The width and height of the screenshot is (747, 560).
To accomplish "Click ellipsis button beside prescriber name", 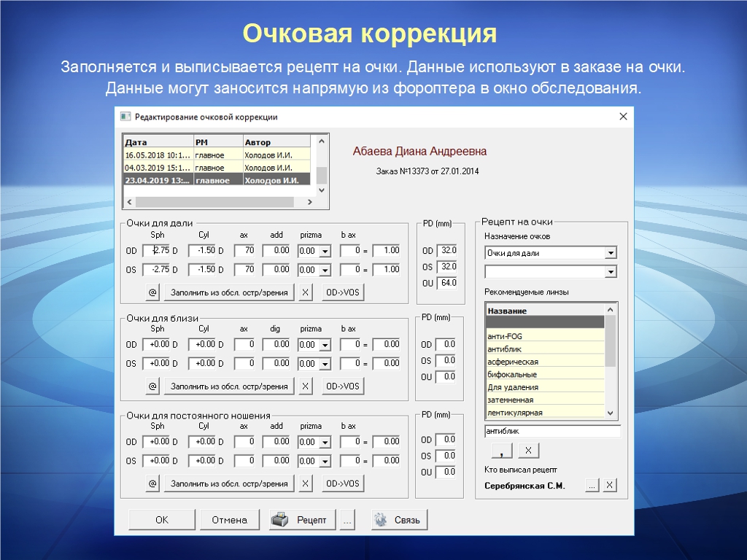I will click(x=592, y=486).
